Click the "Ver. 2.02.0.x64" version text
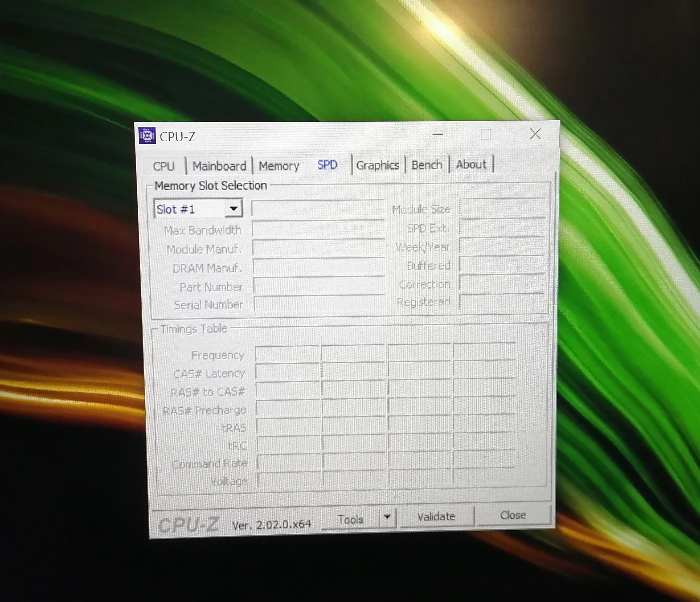 (x=272, y=525)
